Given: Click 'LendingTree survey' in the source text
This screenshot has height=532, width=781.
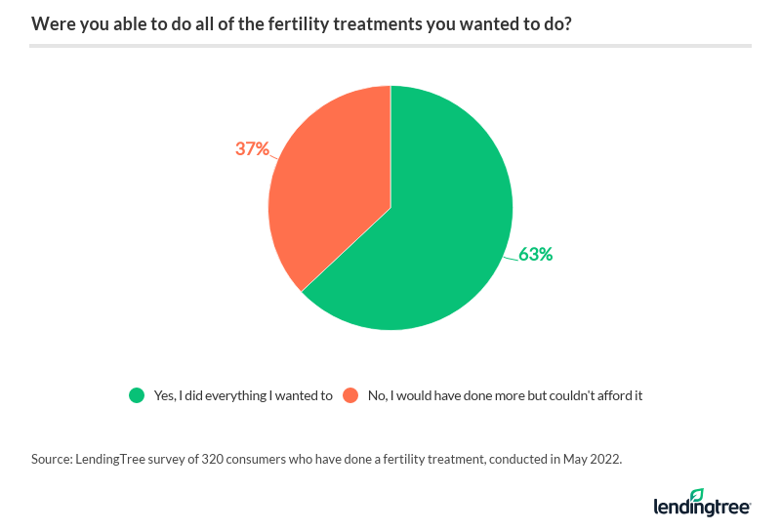Looking at the screenshot, I should [x=130, y=457].
